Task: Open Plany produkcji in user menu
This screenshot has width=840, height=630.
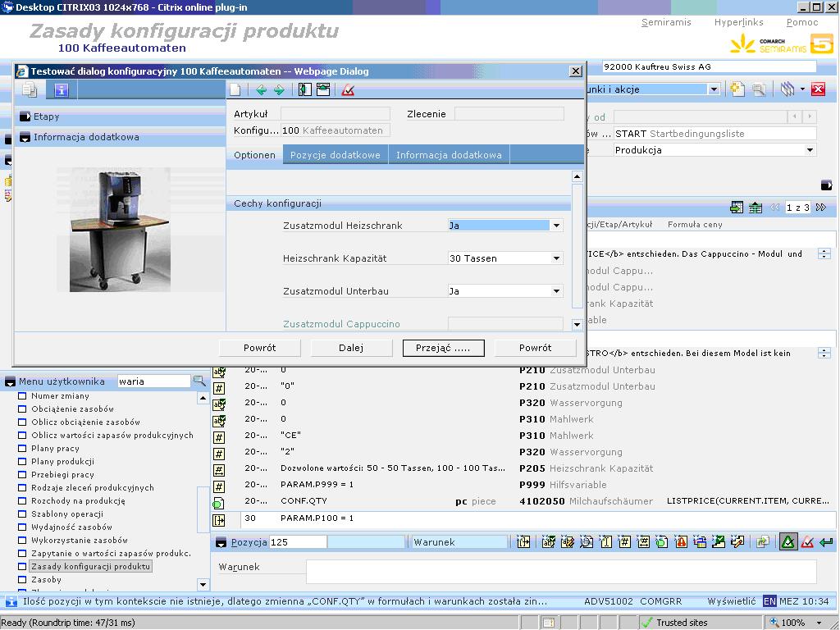Action: pyautogui.click(x=62, y=461)
